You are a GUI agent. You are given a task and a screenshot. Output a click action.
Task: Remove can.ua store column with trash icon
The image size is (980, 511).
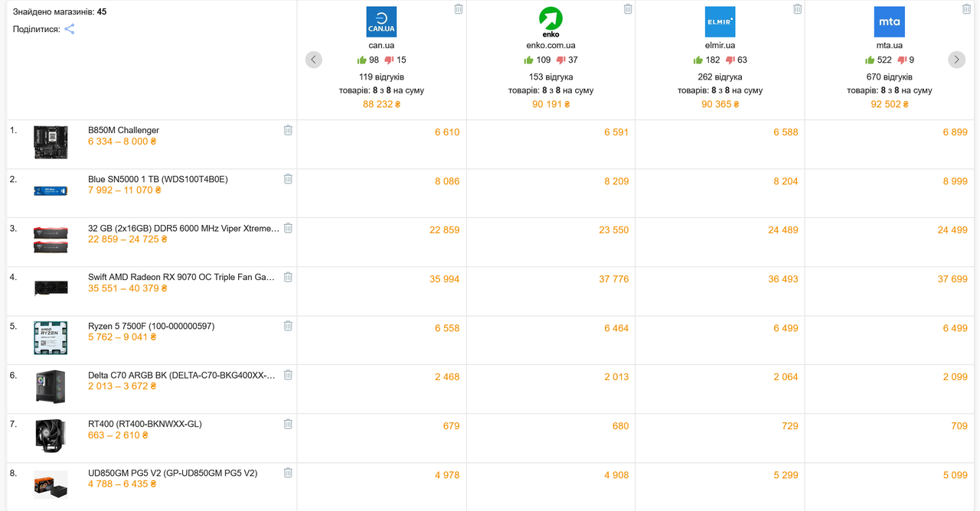coord(459,9)
